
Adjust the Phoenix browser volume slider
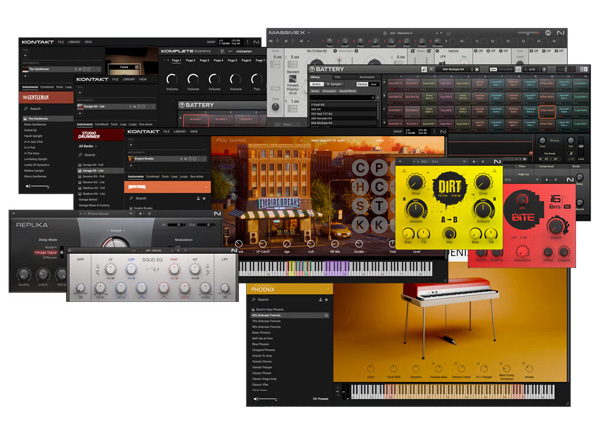coord(268,399)
